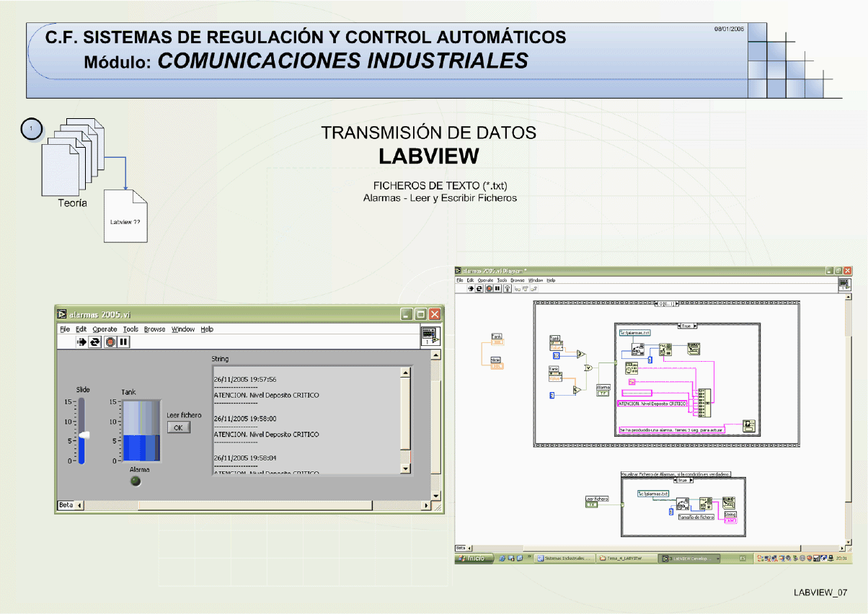This screenshot has width=868, height=614.
Task: Click VI icon in Diagram window corner
Action: (x=844, y=285)
